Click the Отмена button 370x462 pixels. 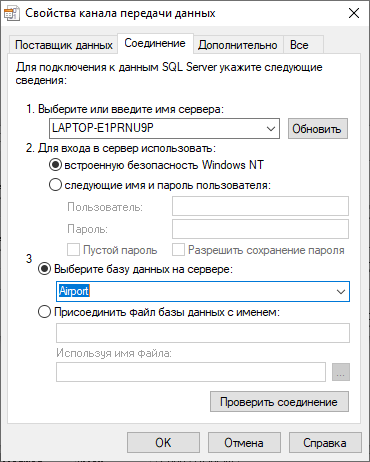tap(244, 443)
